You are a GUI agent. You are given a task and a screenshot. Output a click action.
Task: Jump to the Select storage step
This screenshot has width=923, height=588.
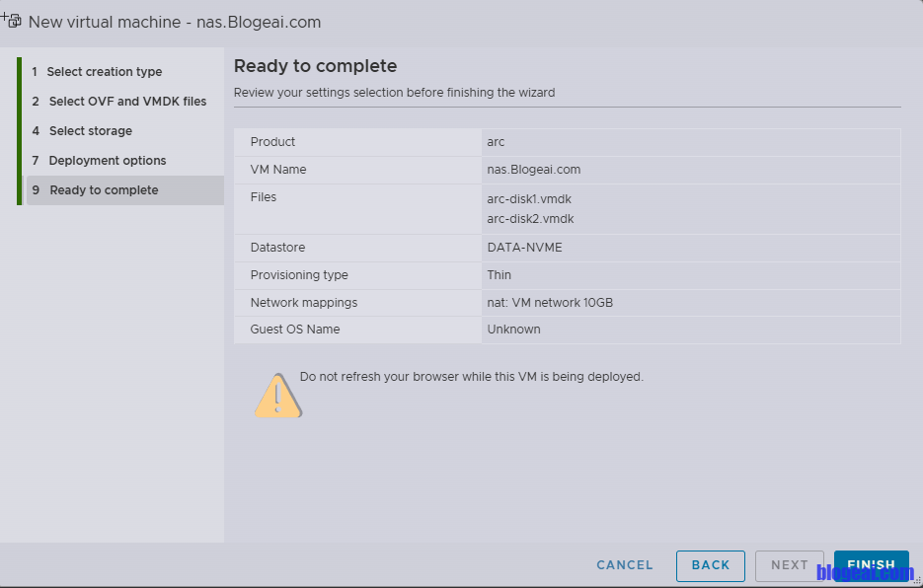[x=90, y=131]
